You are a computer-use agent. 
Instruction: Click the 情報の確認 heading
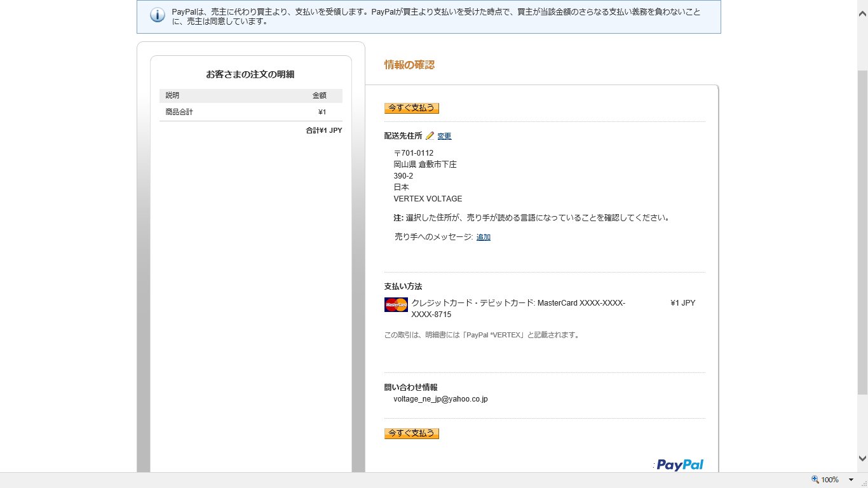409,65
